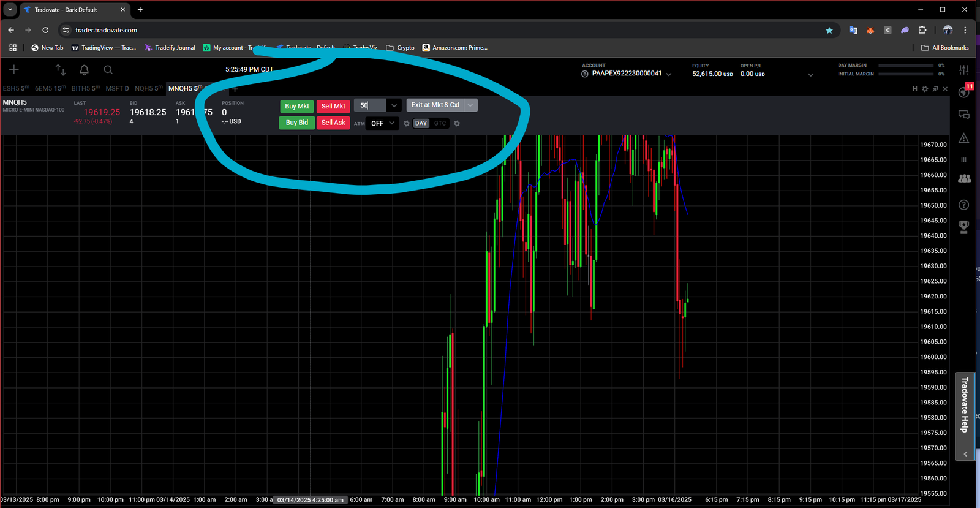
Task: Expand the account PAAPEX922230000041 dropdown
Action: [669, 74]
